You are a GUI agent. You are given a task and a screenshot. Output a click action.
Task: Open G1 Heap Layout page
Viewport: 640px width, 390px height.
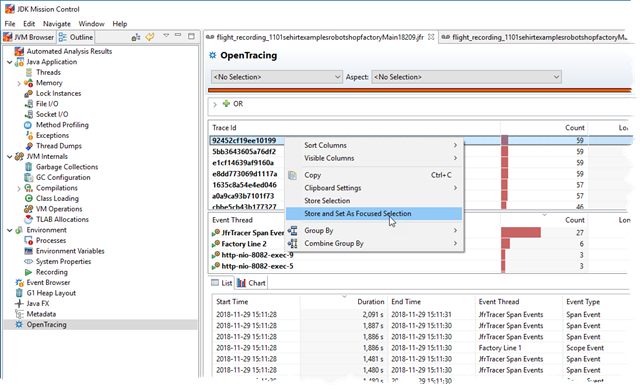coord(51,293)
